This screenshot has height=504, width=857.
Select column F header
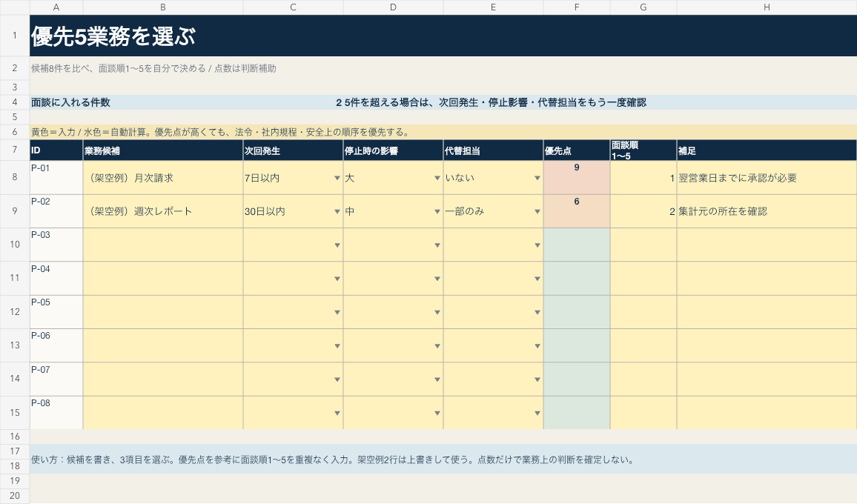pos(577,7)
